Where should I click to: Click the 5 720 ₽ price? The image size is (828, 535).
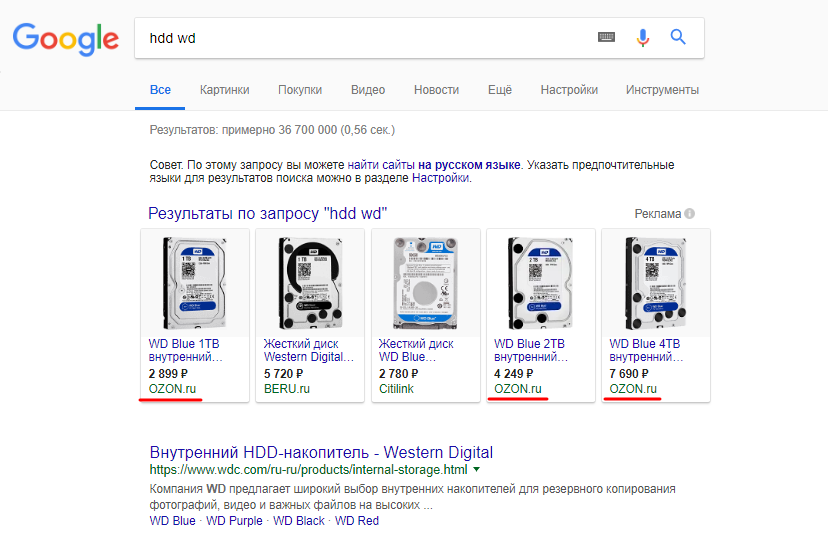point(283,373)
